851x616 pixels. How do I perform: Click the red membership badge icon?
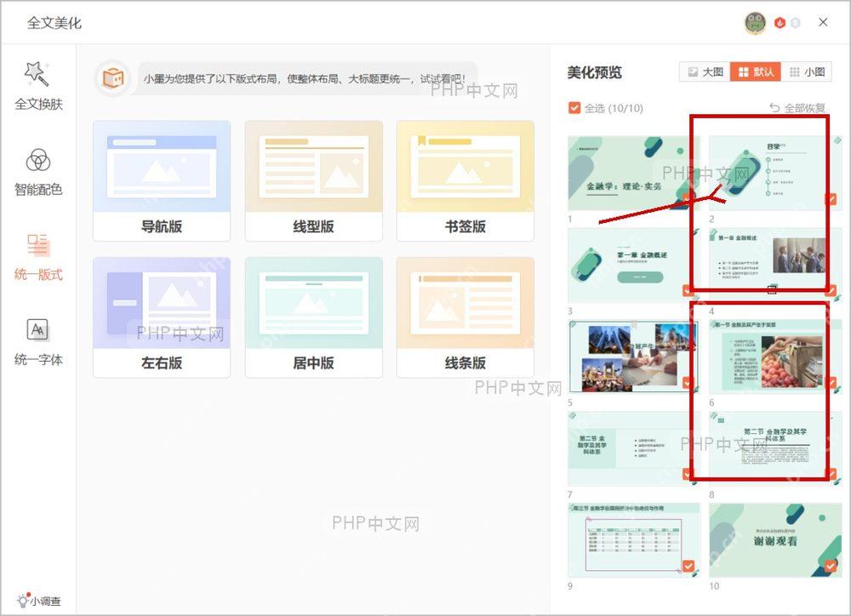[780, 23]
